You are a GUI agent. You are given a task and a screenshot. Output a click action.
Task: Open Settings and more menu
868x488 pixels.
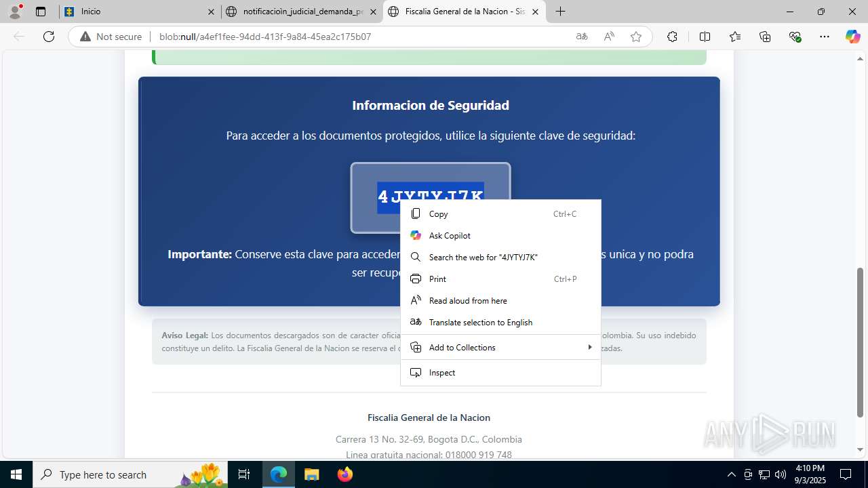pyautogui.click(x=825, y=37)
